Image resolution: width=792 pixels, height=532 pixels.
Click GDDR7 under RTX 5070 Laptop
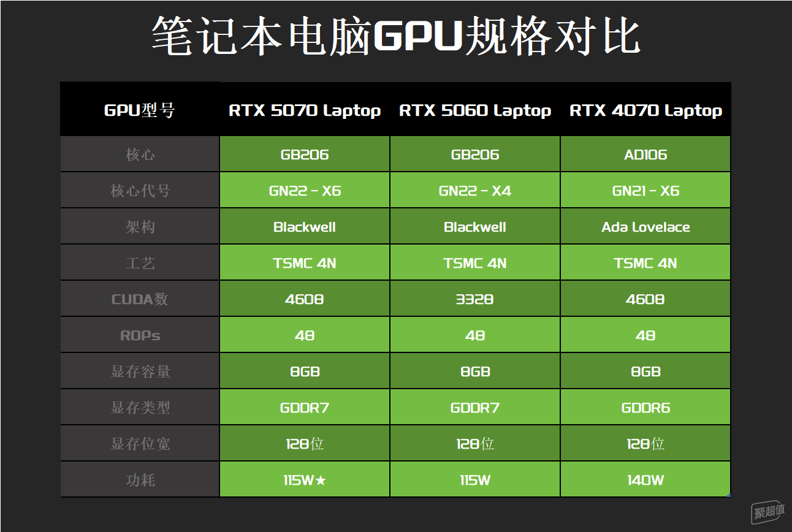[x=305, y=408]
